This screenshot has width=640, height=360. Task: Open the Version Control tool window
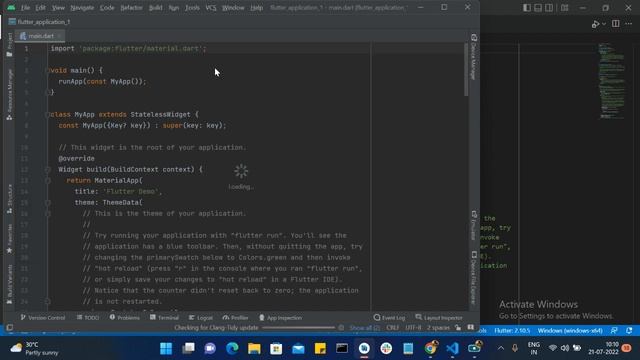(43, 318)
